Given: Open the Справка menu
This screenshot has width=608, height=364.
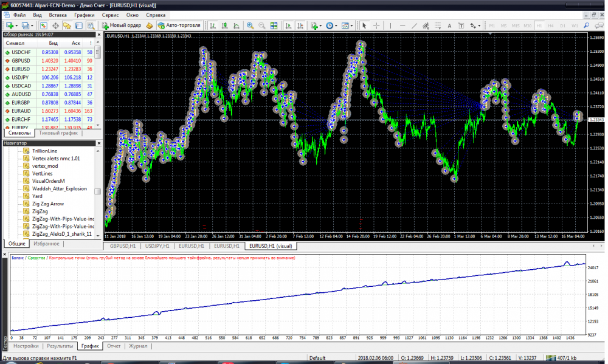Looking at the screenshot, I should click(x=156, y=15).
